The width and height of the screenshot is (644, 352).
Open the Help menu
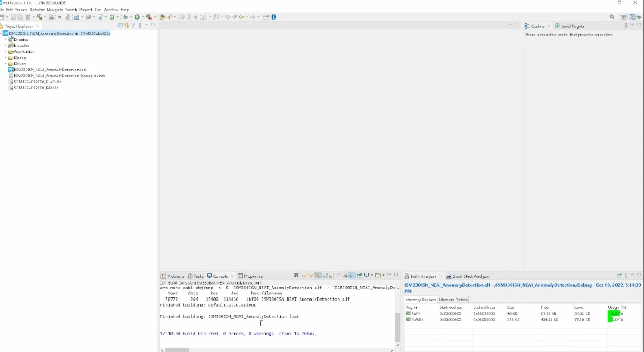(125, 9)
